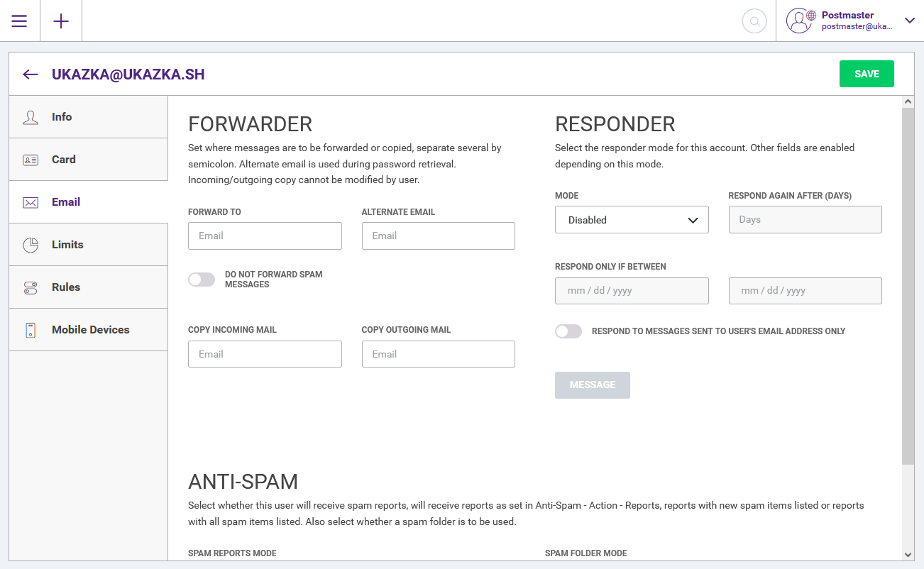The image size is (924, 569).
Task: Enable Do Not Forward Spam Messages
Action: pyautogui.click(x=202, y=280)
